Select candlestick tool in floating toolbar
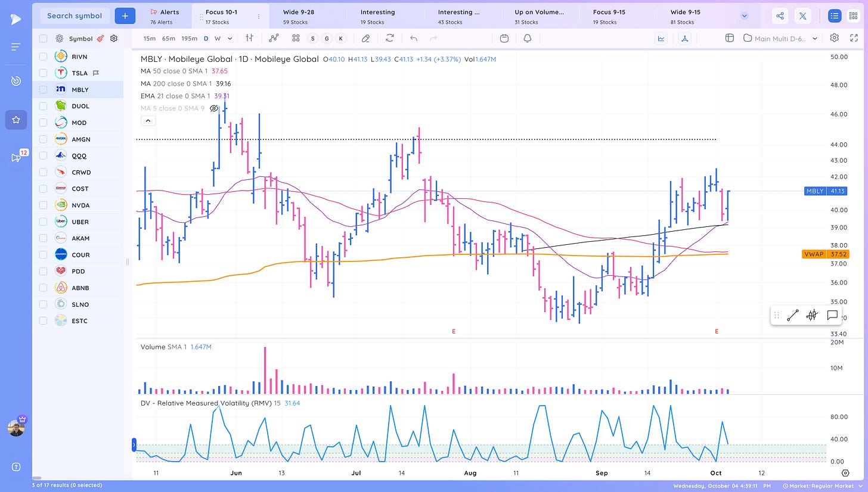The image size is (868, 492). (812, 316)
